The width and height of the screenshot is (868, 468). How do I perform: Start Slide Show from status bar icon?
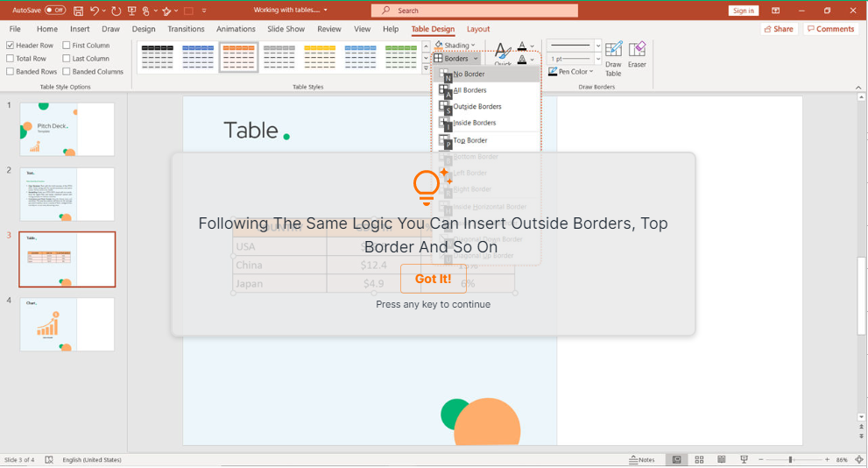click(744, 460)
